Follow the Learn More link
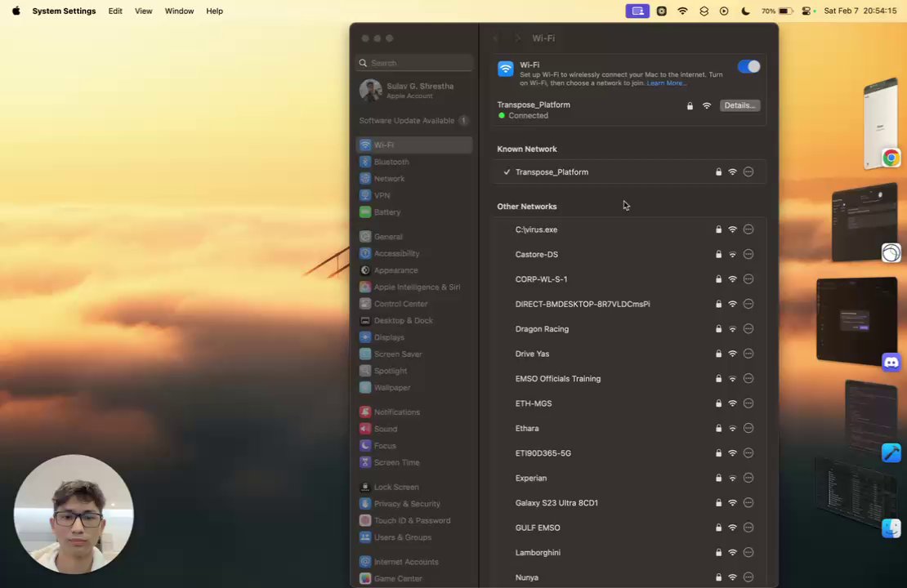Screen dimensions: 907x588 tap(666, 83)
